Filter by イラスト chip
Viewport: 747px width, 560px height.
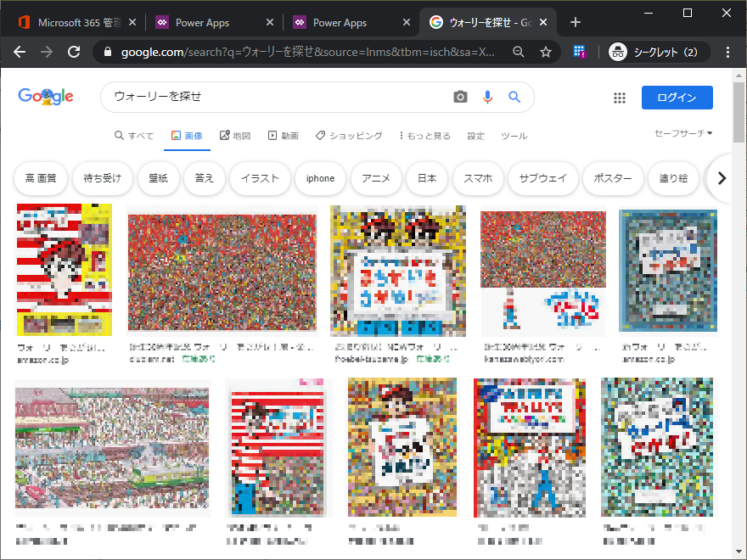tap(260, 178)
